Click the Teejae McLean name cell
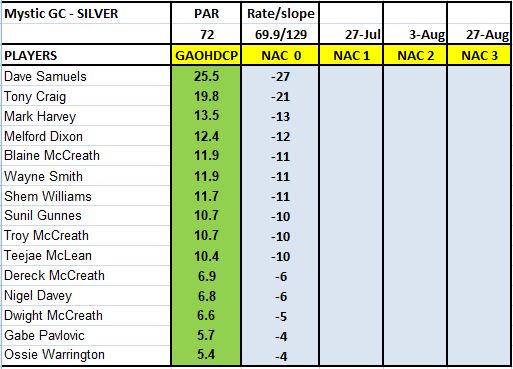 [x=87, y=256]
